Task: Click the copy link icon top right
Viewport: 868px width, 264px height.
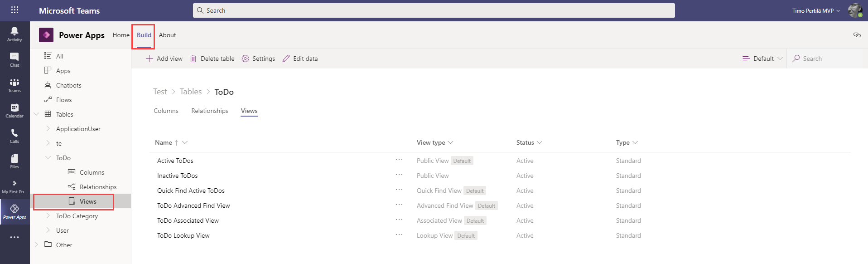Action: (857, 35)
